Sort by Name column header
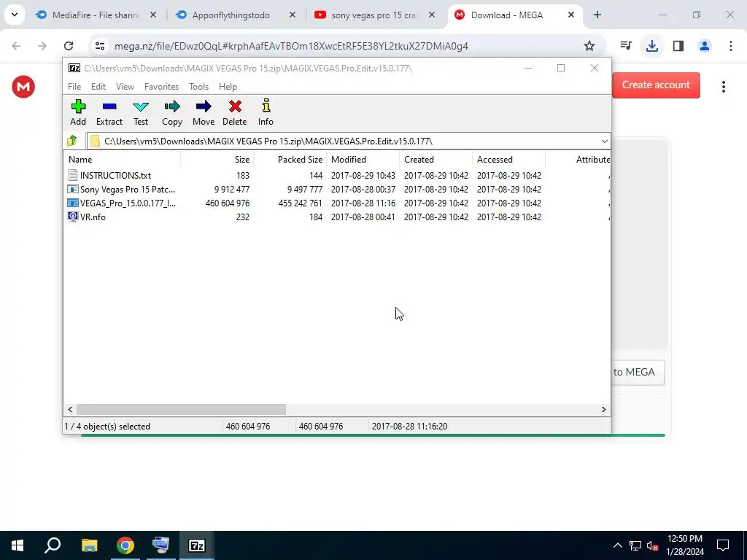This screenshot has height=560, width=747. point(122,160)
